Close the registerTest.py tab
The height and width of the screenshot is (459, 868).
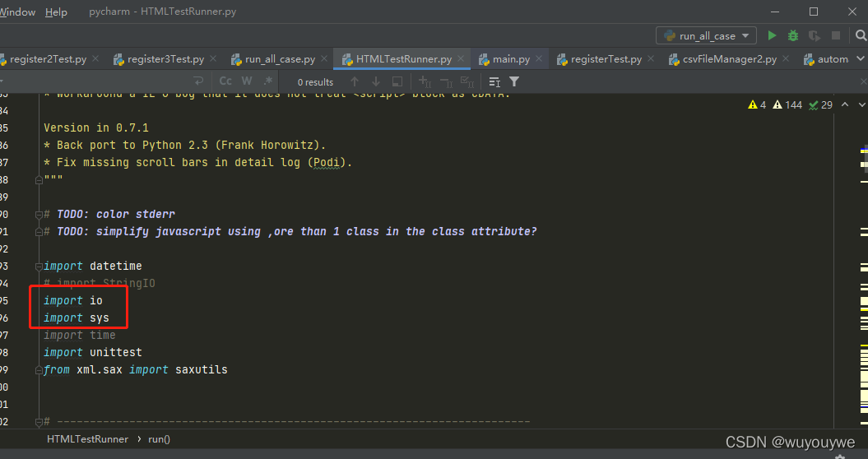pyautogui.click(x=651, y=58)
